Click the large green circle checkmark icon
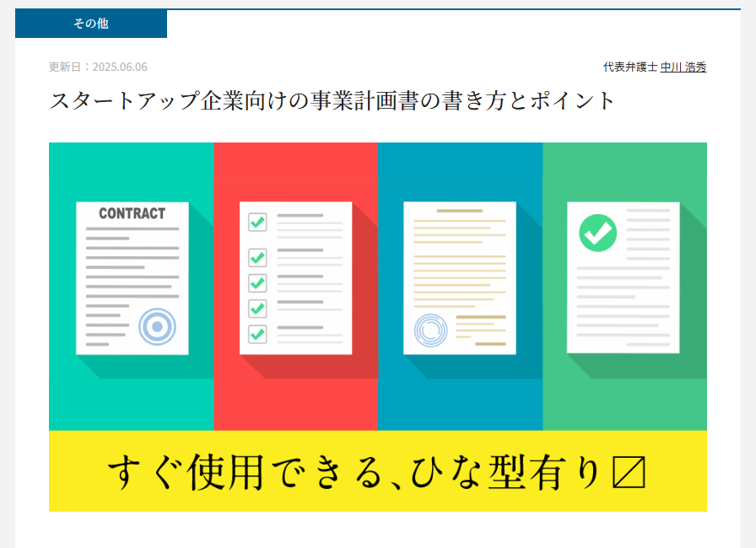 pyautogui.click(x=597, y=233)
